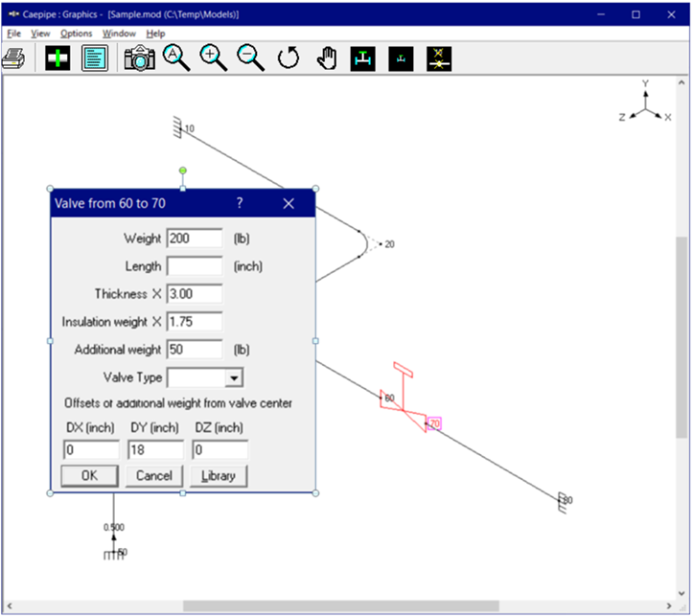
Task: Click the Thickness X input field
Action: coord(195,294)
